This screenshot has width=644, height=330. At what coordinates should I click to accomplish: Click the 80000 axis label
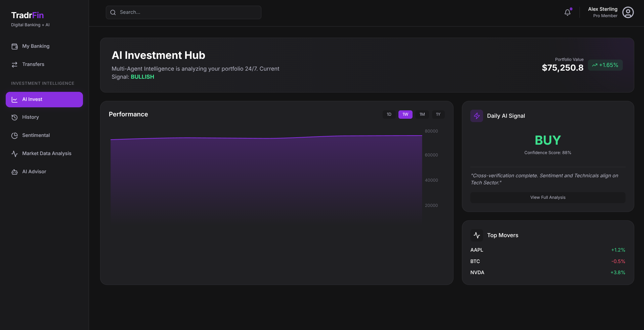[x=431, y=131]
